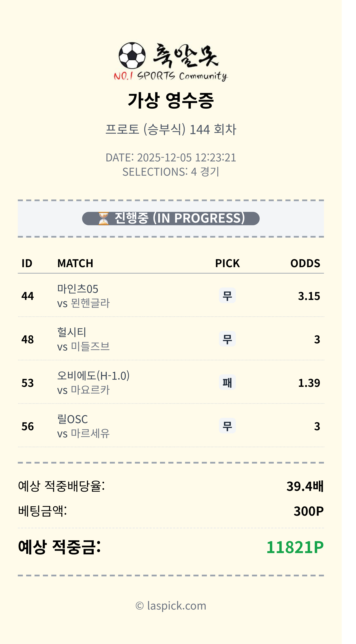Click the 패 pick badge for match 53
The height and width of the screenshot is (644, 356).
click(x=227, y=382)
